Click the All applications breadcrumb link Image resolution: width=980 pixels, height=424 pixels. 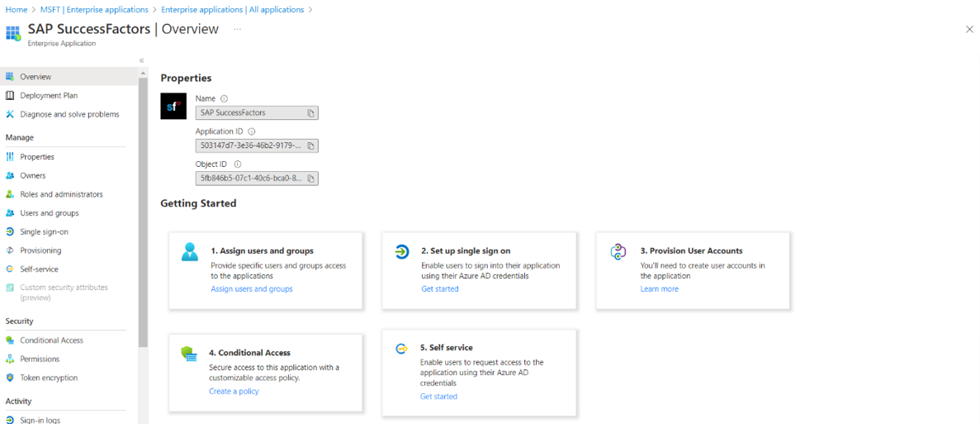click(233, 9)
